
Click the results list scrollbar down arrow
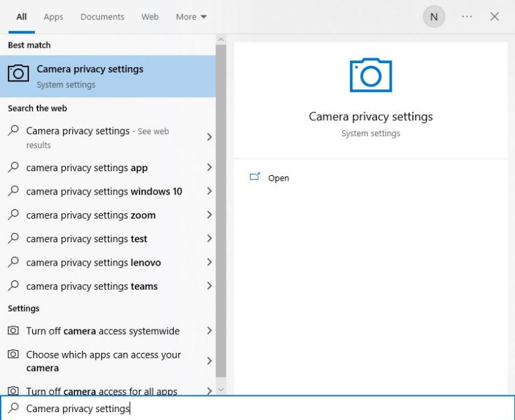221,390
